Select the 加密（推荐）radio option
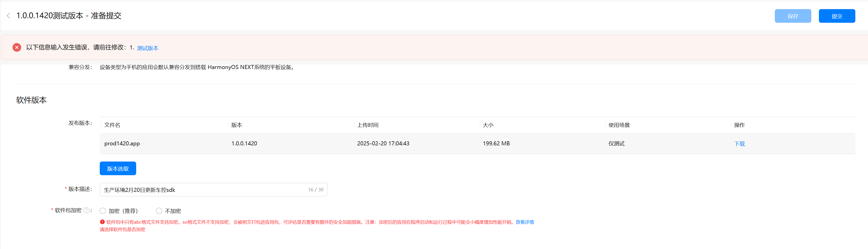This screenshot has height=249, width=868. point(103,211)
